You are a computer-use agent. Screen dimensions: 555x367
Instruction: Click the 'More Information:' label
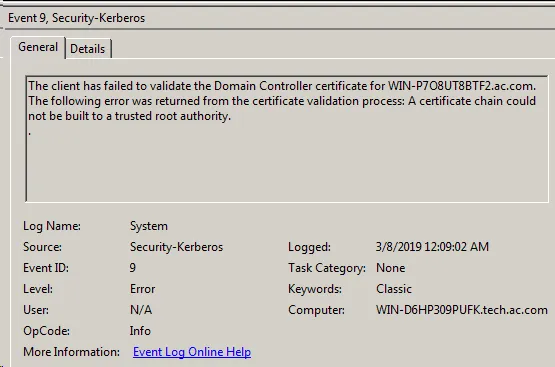click(x=71, y=352)
